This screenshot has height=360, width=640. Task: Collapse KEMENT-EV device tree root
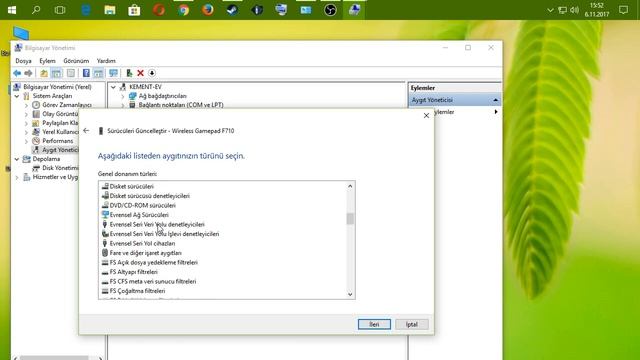[x=113, y=87]
